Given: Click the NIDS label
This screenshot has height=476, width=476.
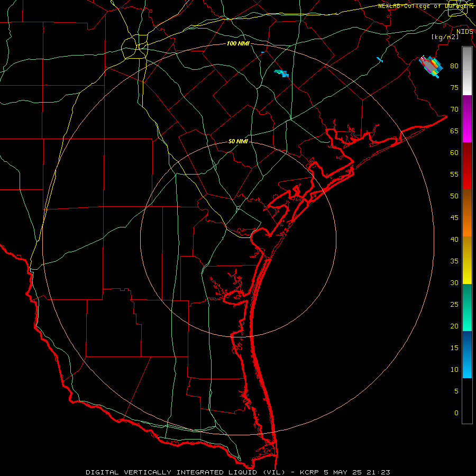Looking at the screenshot, I should (x=464, y=32).
